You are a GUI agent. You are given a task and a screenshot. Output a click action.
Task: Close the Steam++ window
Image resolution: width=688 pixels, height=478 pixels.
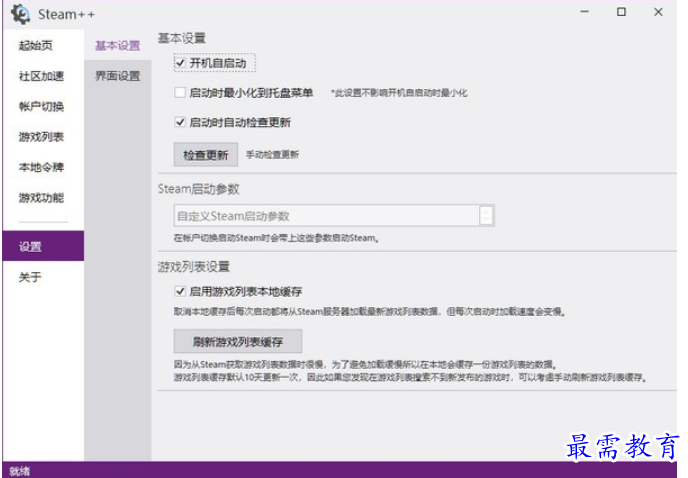(658, 12)
